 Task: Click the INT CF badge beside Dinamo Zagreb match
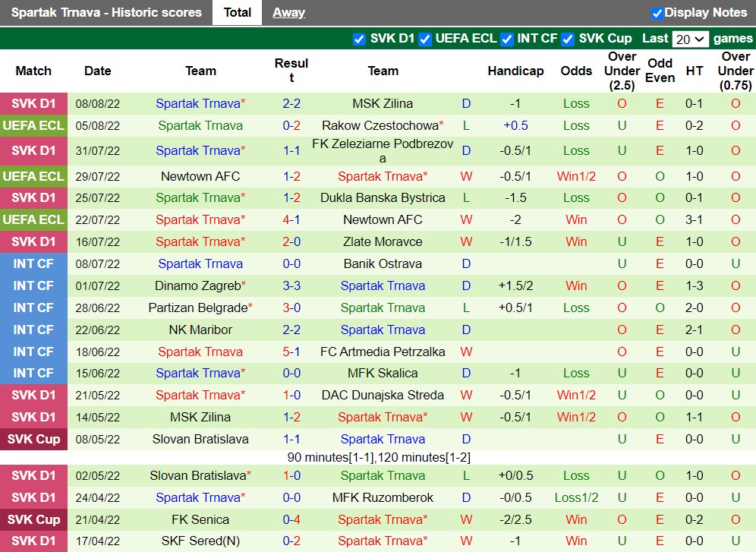click(33, 286)
